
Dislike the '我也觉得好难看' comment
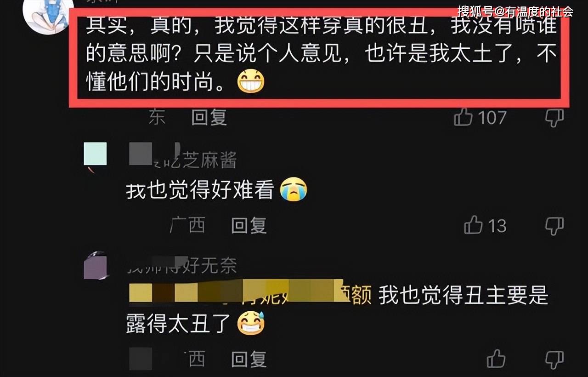coord(554,226)
